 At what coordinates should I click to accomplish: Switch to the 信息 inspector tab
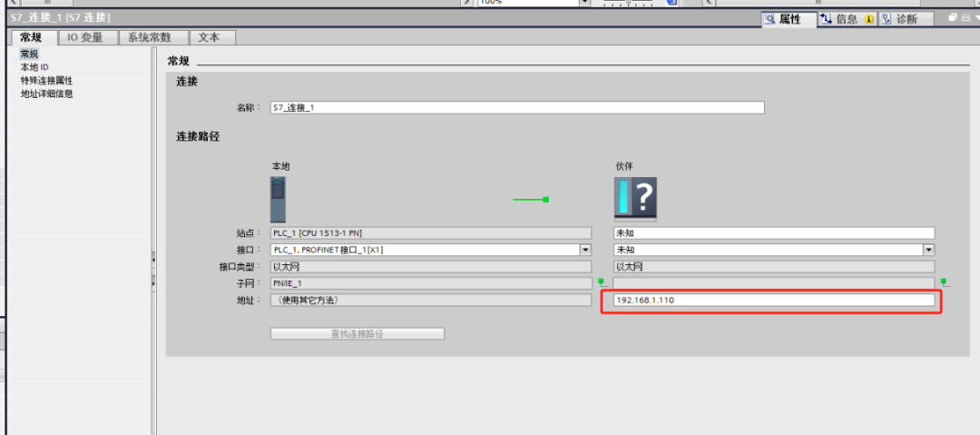click(x=847, y=19)
